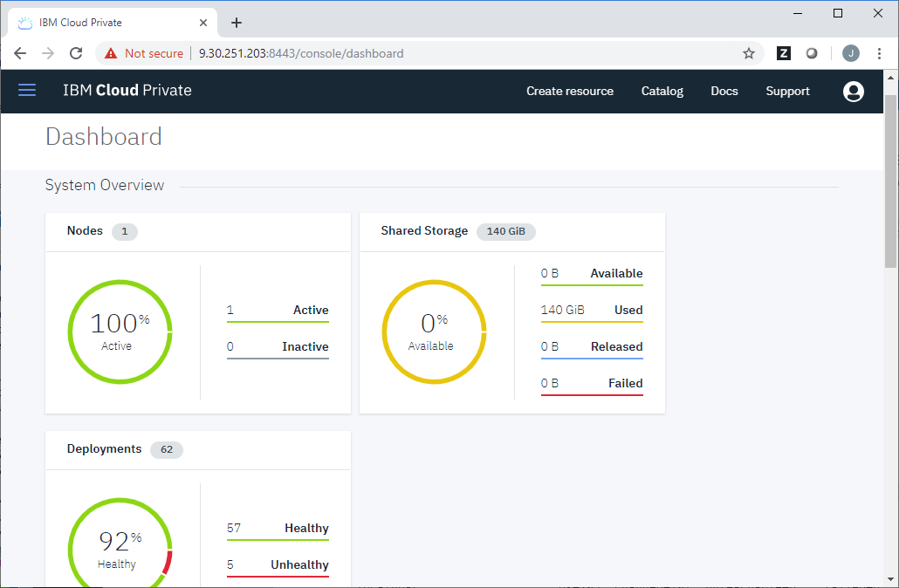Open the Support menu

(787, 91)
